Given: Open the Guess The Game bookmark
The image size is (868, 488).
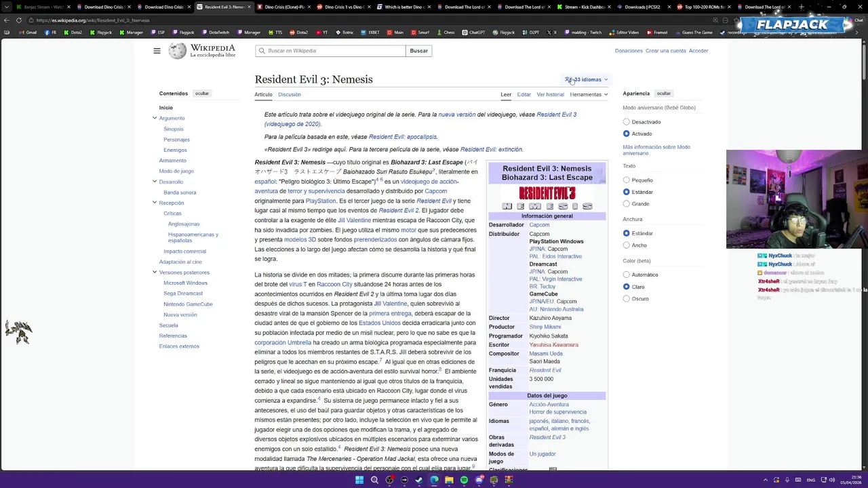Looking at the screenshot, I should 694,33.
